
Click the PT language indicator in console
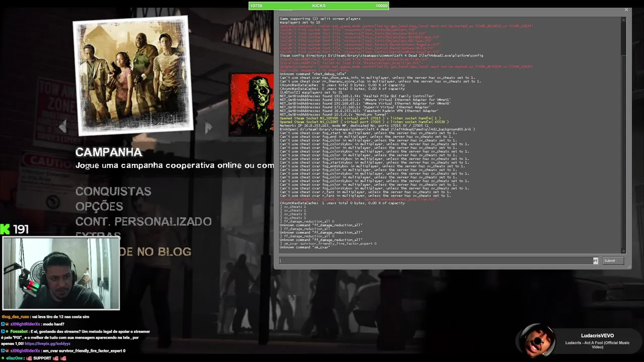pyautogui.click(x=595, y=260)
